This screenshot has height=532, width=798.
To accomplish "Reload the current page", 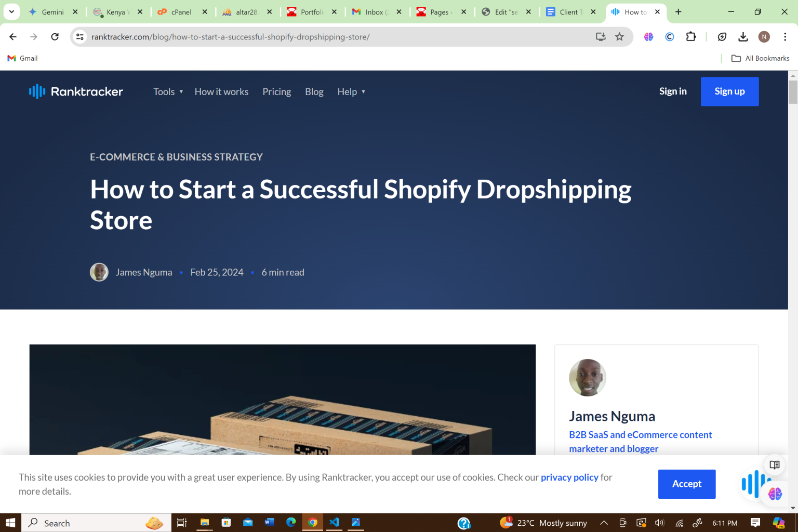I will click(x=55, y=37).
